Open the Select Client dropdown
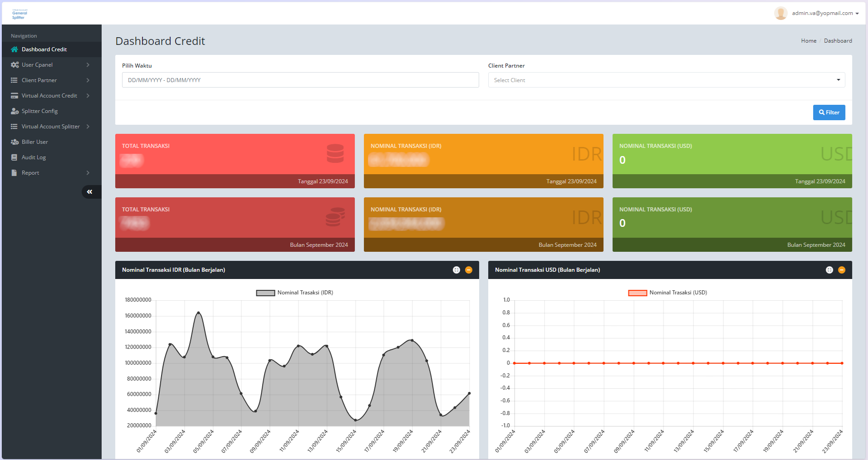The height and width of the screenshot is (460, 868). [666, 80]
